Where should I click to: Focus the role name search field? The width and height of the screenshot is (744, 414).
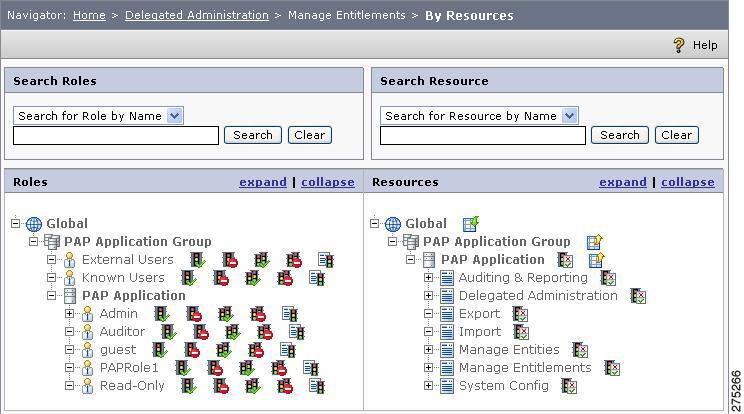116,136
